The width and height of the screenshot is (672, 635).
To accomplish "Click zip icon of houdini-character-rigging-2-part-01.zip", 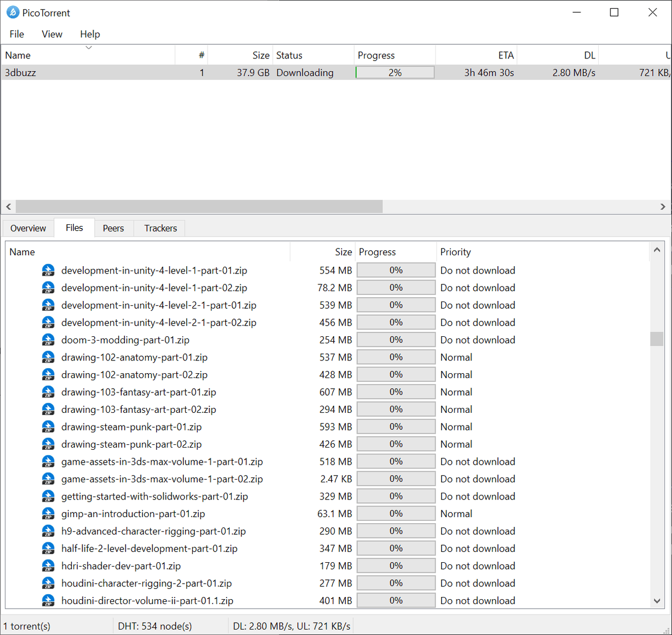I will tap(48, 583).
